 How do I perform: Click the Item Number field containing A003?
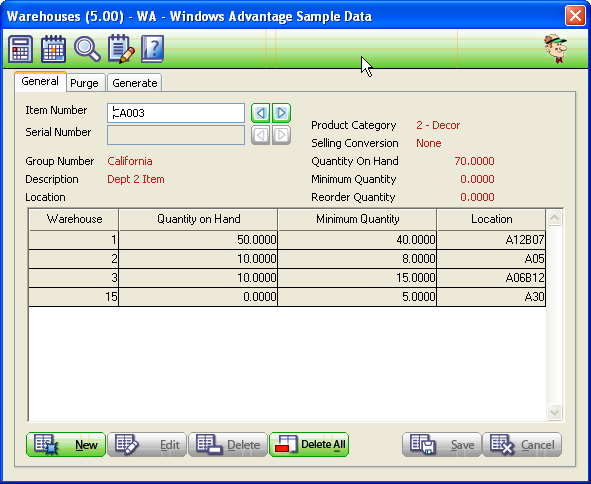[176, 113]
